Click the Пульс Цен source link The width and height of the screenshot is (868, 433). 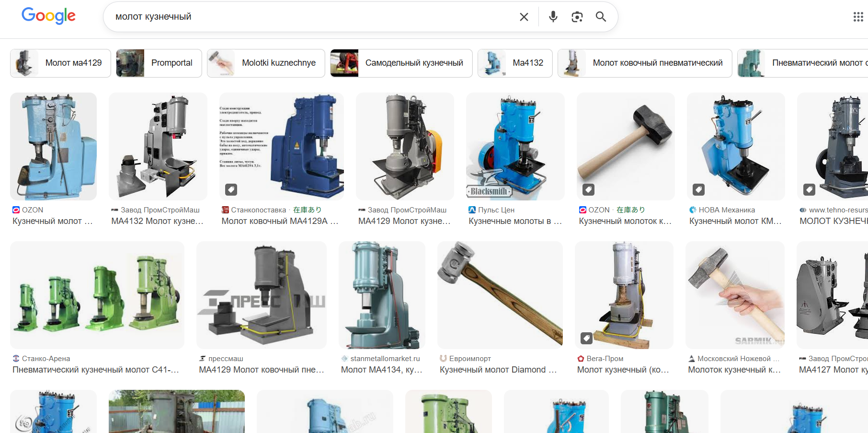pos(491,210)
